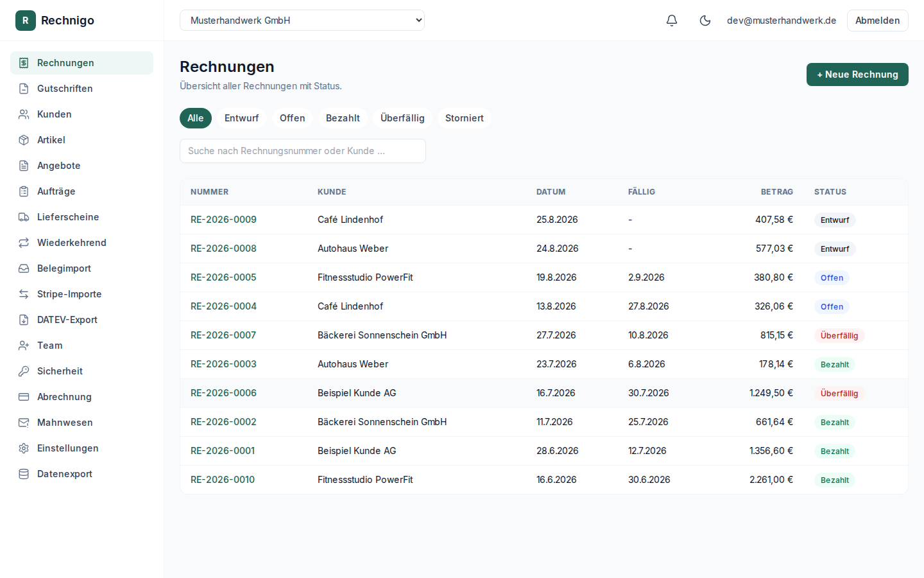Click the DATEV-Export file icon
The width and height of the screenshot is (924, 578).
point(24,320)
